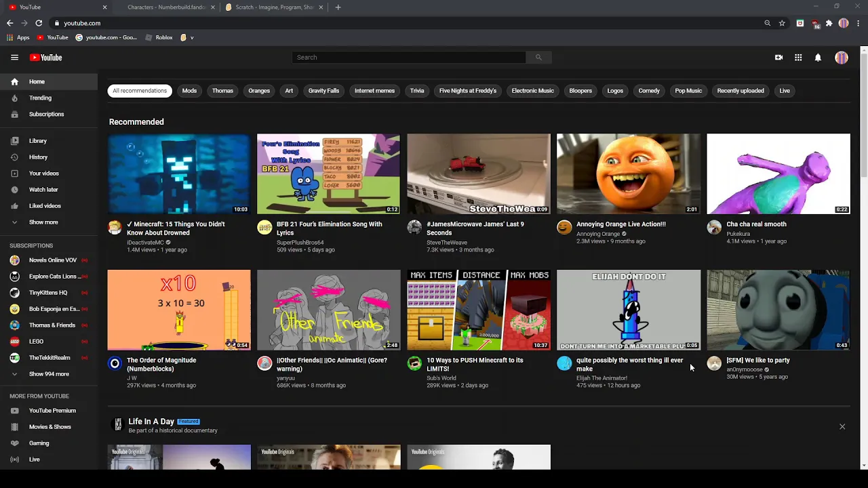Open the Elijah Dont Do It thumbnail
This screenshot has height=488, width=868.
[x=629, y=310]
